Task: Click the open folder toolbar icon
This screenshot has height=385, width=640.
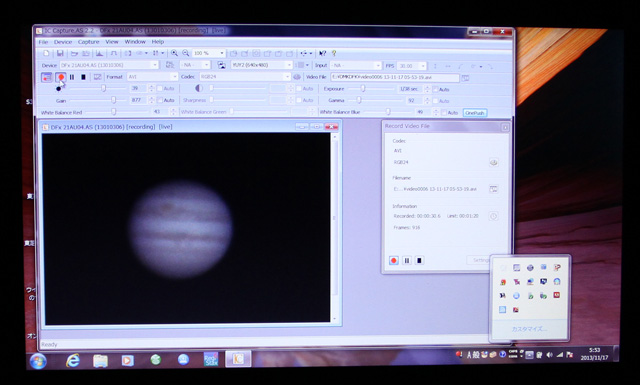Action: pos(74,53)
